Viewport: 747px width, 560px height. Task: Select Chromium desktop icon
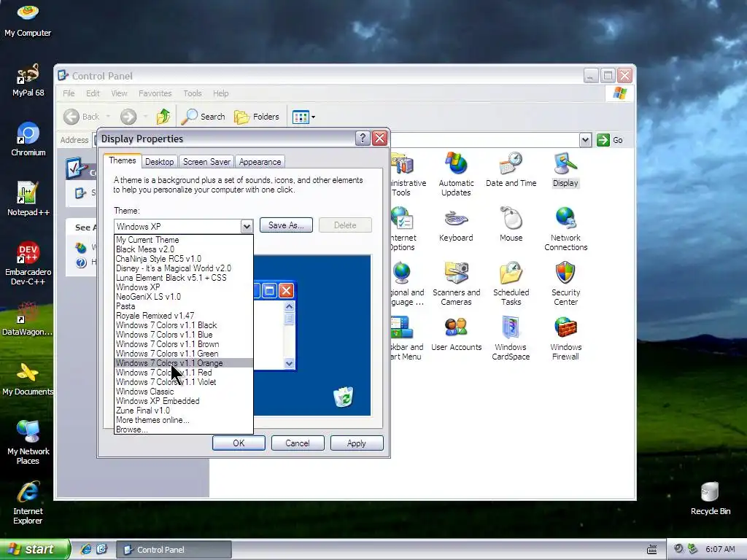(x=28, y=140)
